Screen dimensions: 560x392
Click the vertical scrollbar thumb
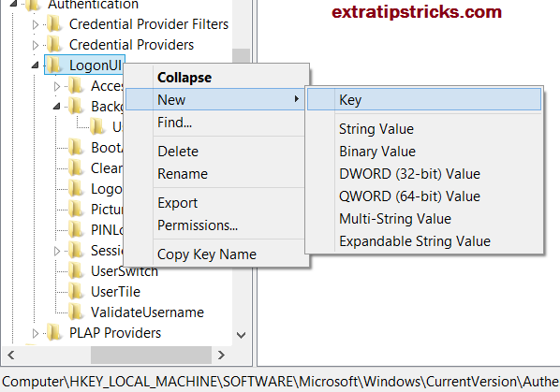pyautogui.click(x=241, y=55)
